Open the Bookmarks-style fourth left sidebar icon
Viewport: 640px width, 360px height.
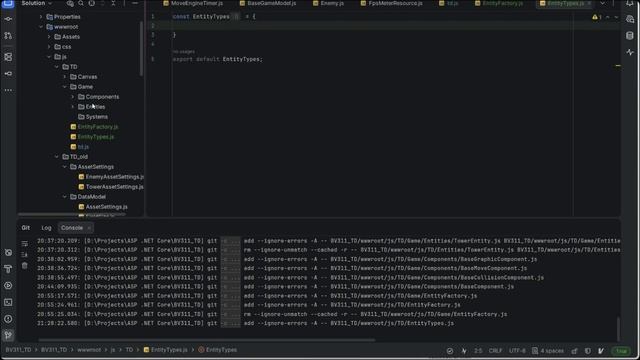point(8,73)
